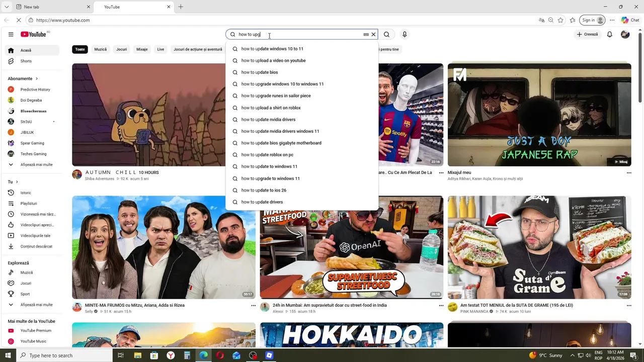Screen dimensions: 644x362
Task: Select the Toate filter chip
Action: point(80,49)
